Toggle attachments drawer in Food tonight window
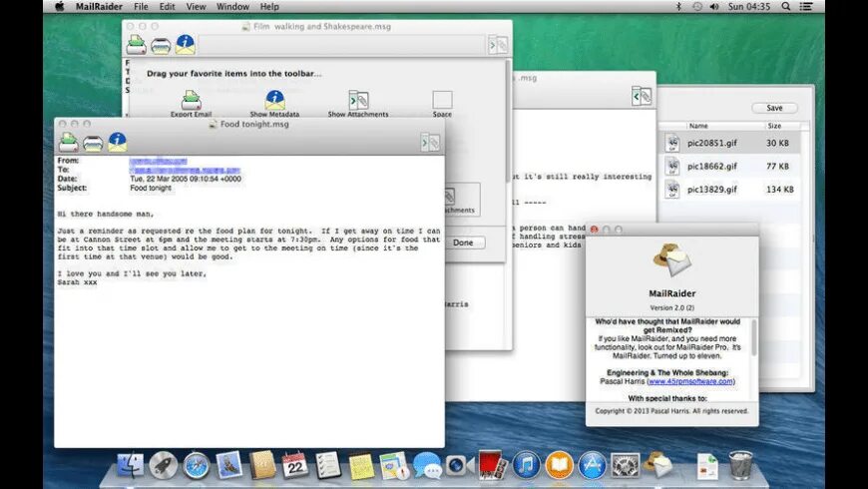The width and height of the screenshot is (868, 489). coord(431,143)
